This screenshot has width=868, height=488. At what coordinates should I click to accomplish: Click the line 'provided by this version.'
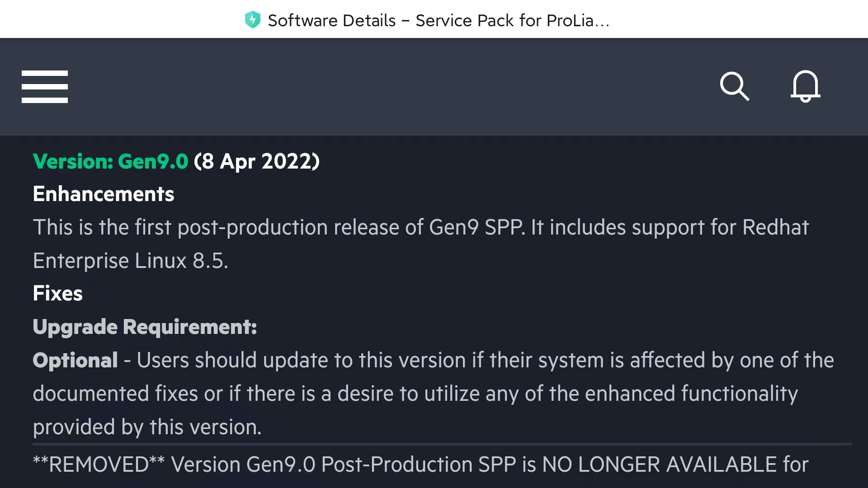point(147,427)
